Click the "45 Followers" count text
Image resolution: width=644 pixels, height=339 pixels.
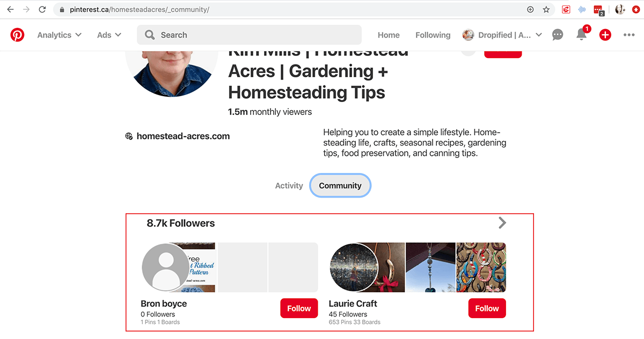(x=348, y=314)
